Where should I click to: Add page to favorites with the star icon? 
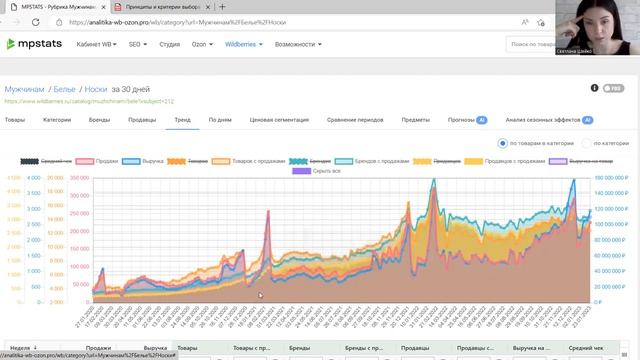(541, 22)
